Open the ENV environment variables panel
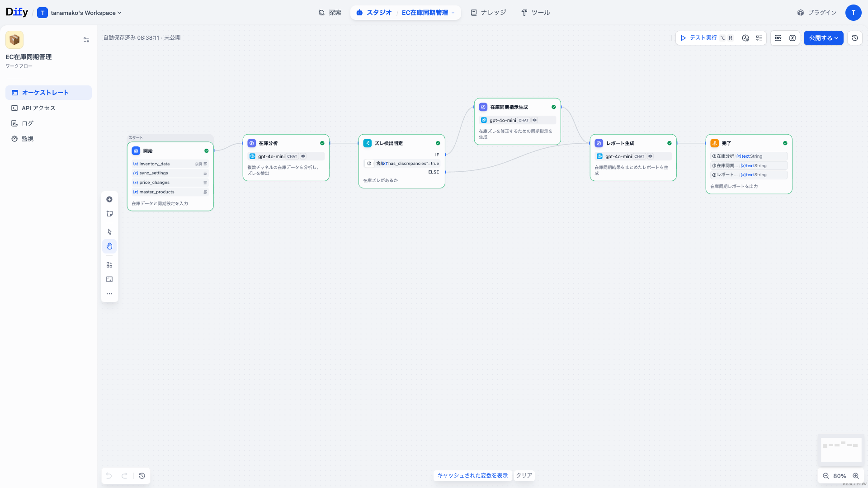The width and height of the screenshot is (868, 488). 778,38
